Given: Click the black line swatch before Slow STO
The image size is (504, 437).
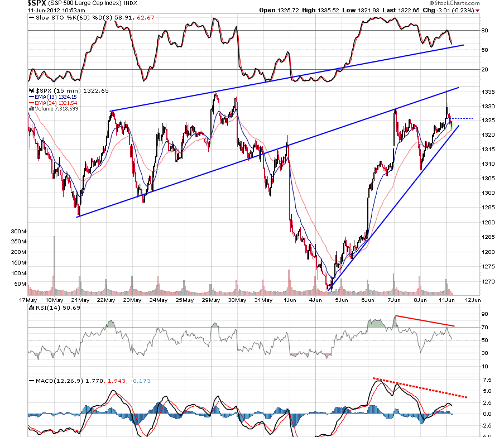Looking at the screenshot, I should 31,18.
